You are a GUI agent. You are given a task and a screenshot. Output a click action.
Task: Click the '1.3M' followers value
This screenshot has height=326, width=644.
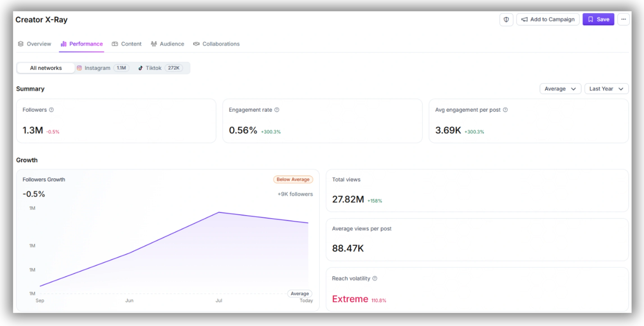click(33, 130)
